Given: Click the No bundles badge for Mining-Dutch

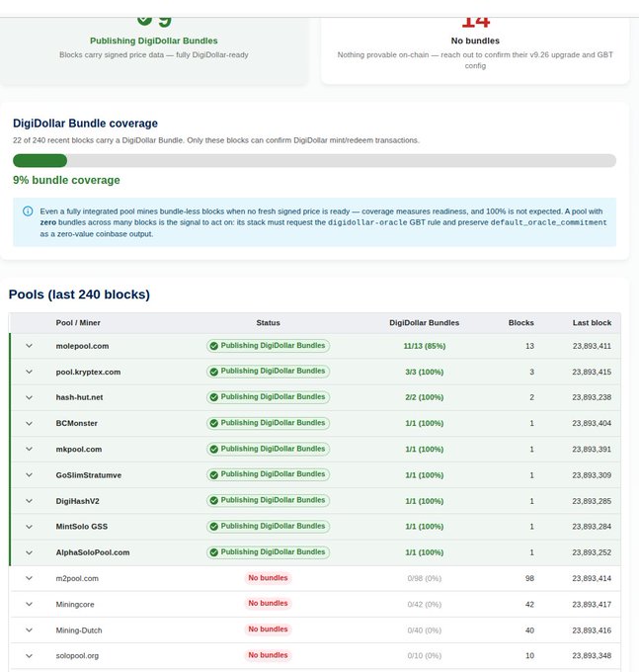Looking at the screenshot, I should click(268, 630).
